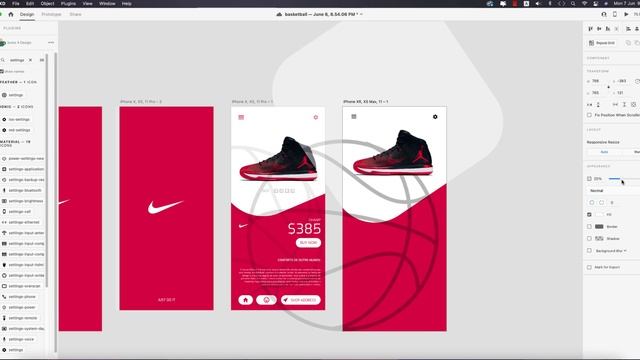Open the document title dropdown arrow

coord(361,14)
